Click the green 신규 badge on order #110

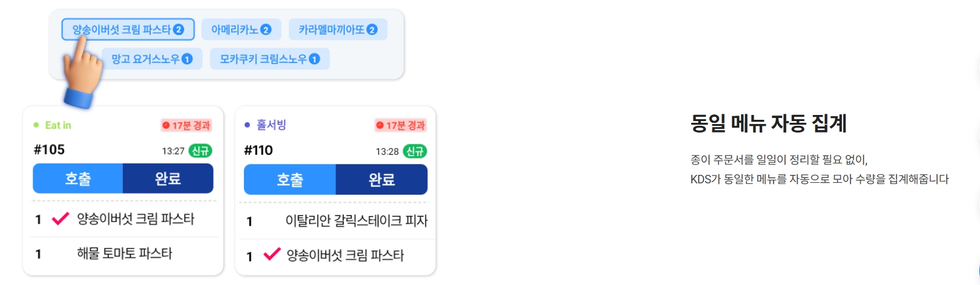click(415, 151)
